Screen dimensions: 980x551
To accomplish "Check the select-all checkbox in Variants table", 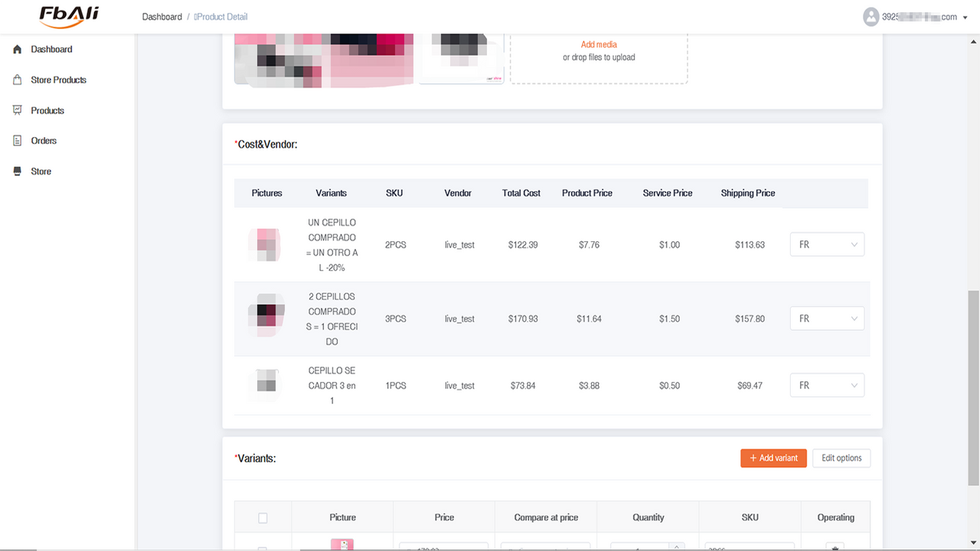I will tap(263, 517).
